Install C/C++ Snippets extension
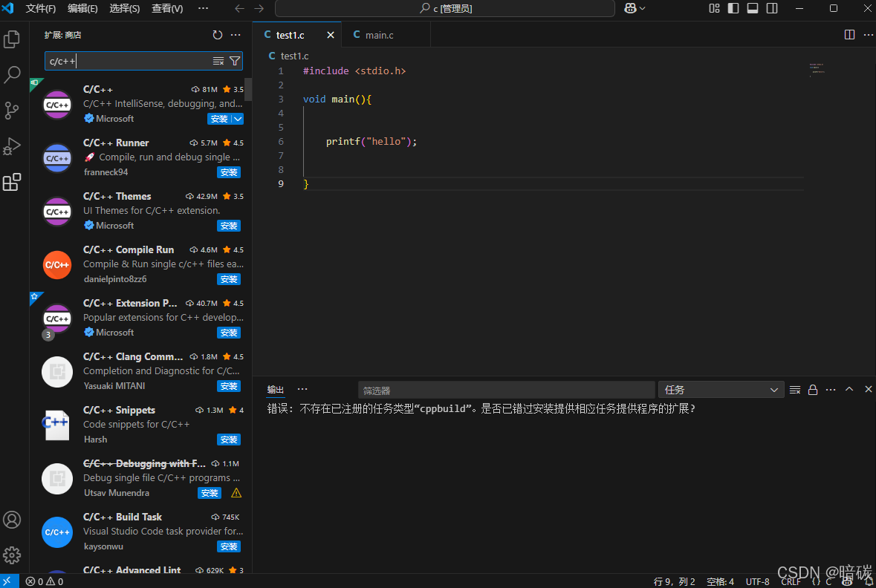 pyautogui.click(x=229, y=440)
